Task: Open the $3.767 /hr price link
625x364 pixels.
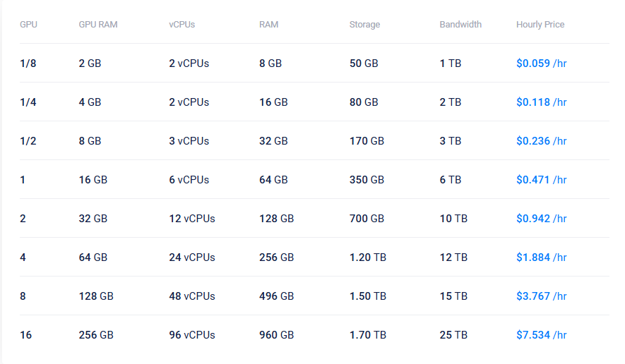Action: [x=541, y=296]
